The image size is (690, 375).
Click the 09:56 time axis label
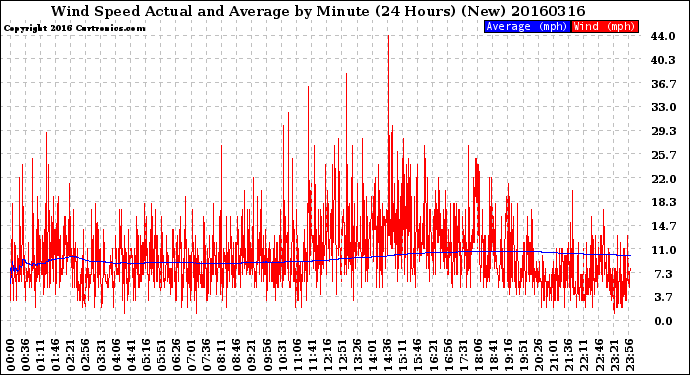pos(268,355)
